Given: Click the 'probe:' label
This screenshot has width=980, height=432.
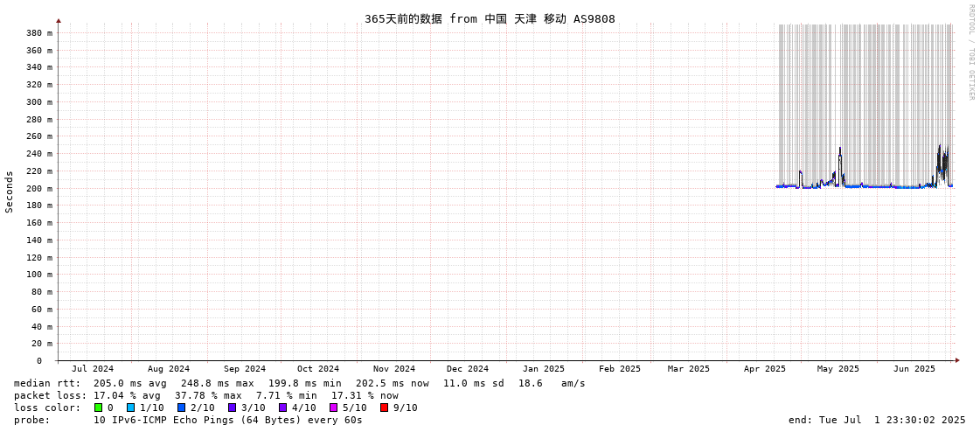Looking at the screenshot, I should click(x=30, y=420).
